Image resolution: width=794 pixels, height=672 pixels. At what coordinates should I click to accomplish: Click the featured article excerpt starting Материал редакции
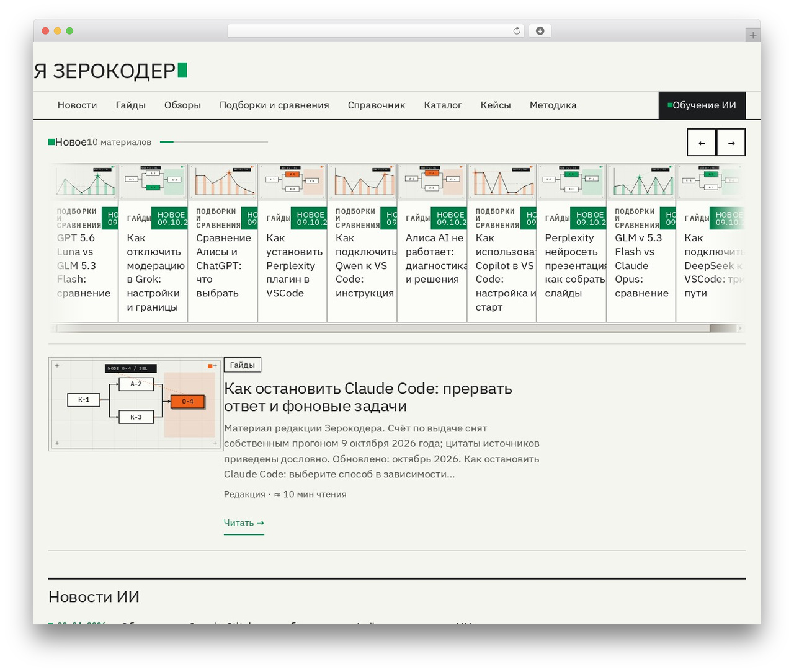381,451
